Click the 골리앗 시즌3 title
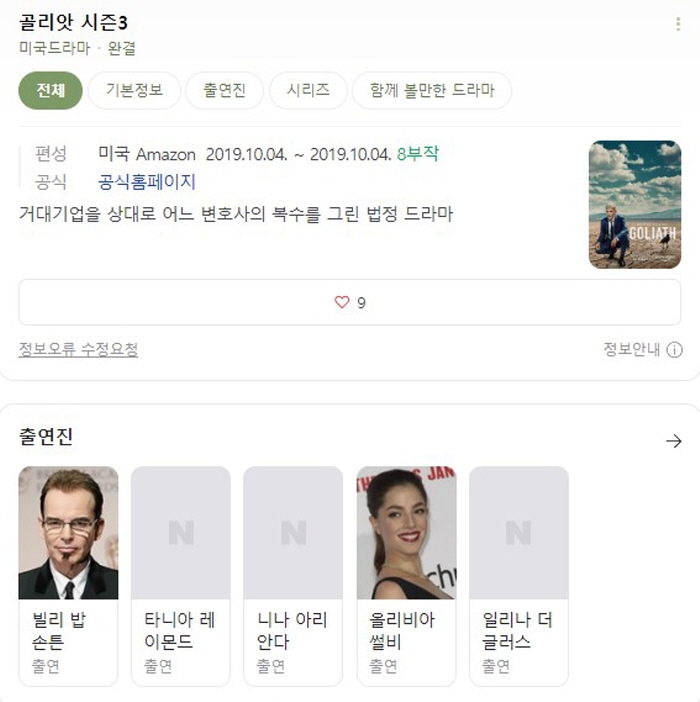This screenshot has width=700, height=702. pos(73,22)
